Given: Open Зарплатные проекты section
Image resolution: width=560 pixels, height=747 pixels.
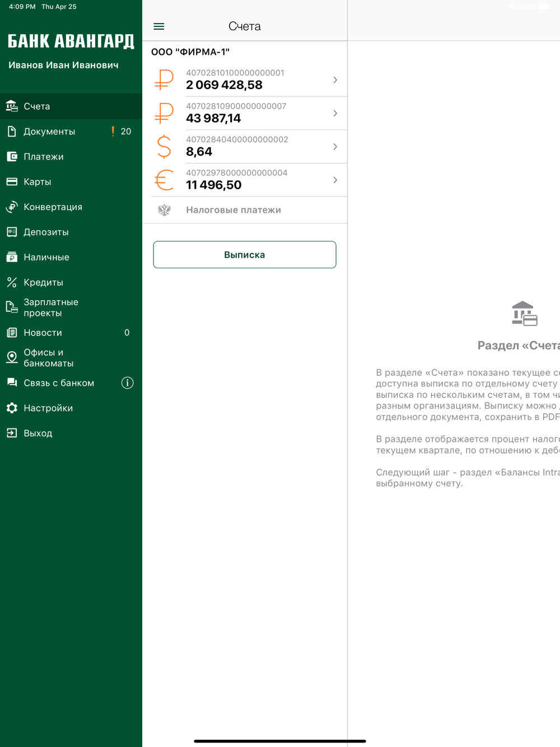Looking at the screenshot, I should pyautogui.click(x=71, y=307).
